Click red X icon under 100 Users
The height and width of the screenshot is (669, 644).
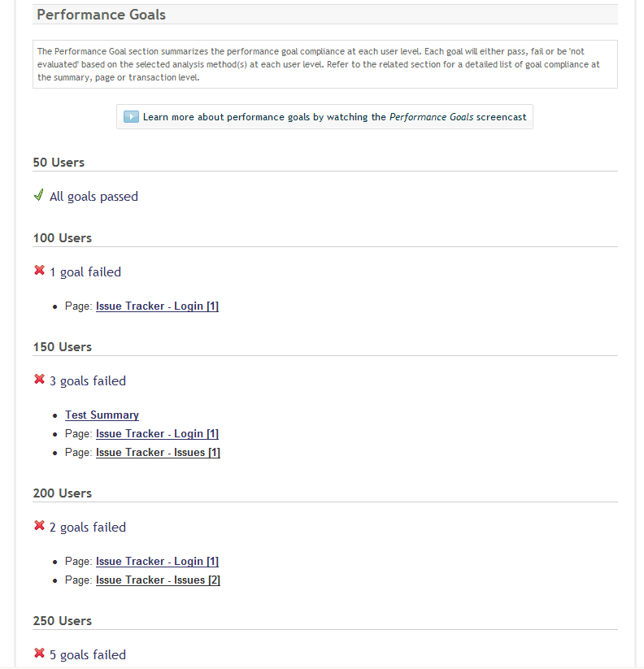[x=39, y=271]
